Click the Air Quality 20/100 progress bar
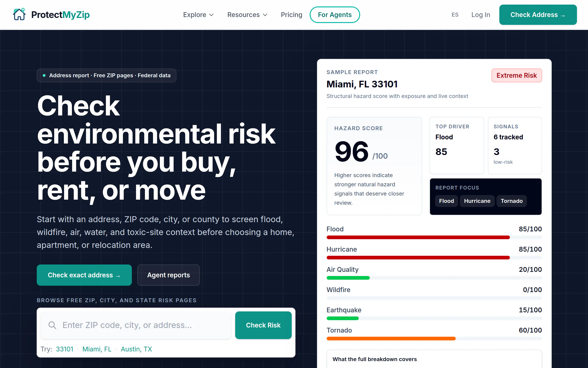Screen dimensions: 588x368 434,278
